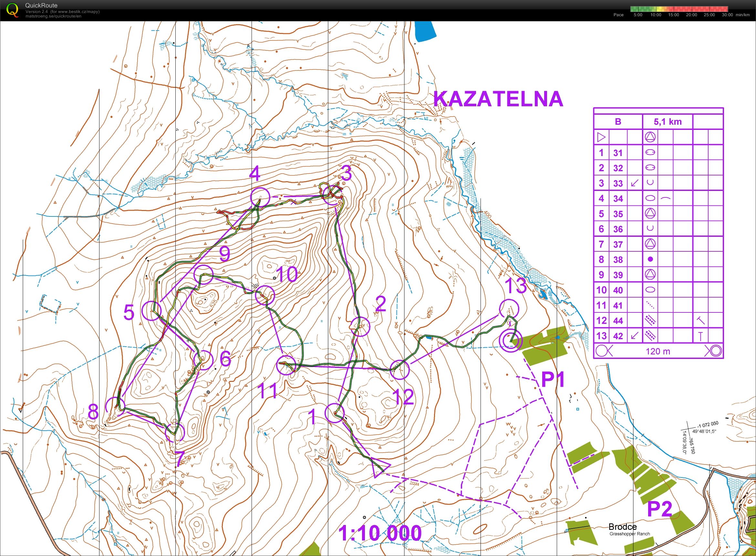756x556 pixels.
Task: Click control code 31 in the table
Action: coord(618,153)
